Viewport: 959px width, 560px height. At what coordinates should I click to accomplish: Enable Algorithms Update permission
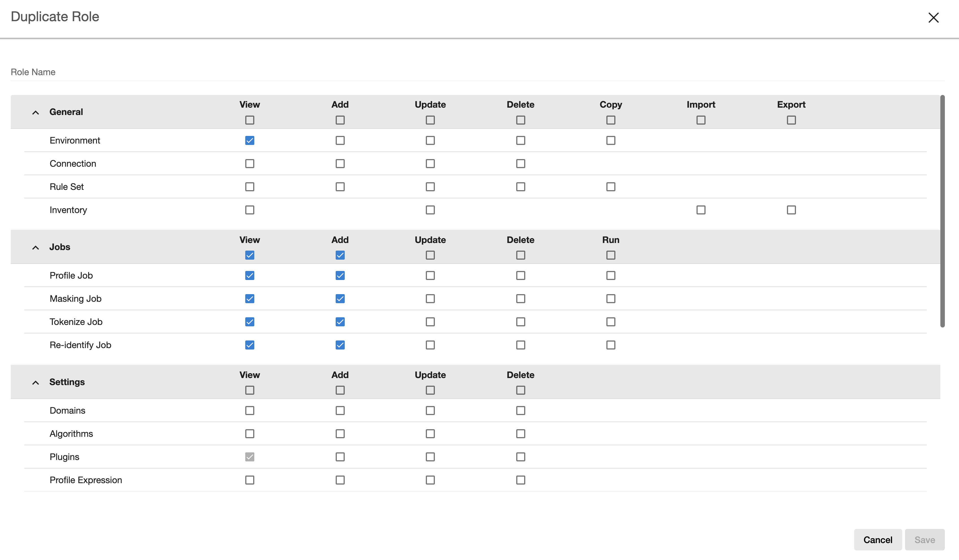430,434
